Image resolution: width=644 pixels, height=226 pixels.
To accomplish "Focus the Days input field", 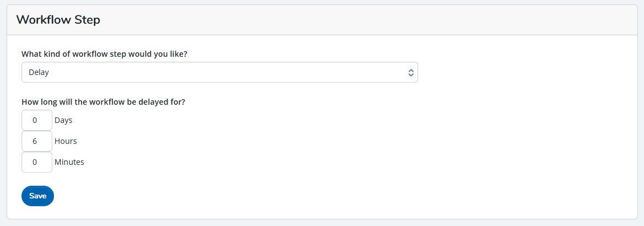I will pyautogui.click(x=36, y=120).
